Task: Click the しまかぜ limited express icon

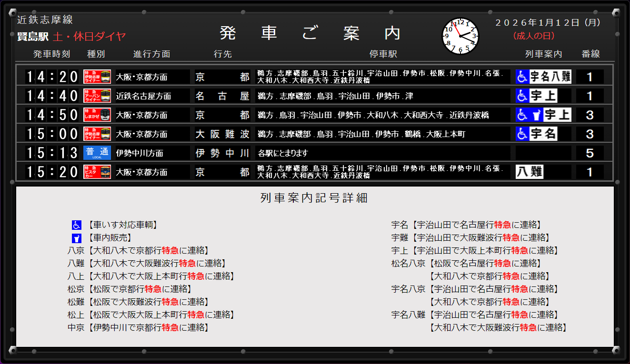Action: point(97,115)
